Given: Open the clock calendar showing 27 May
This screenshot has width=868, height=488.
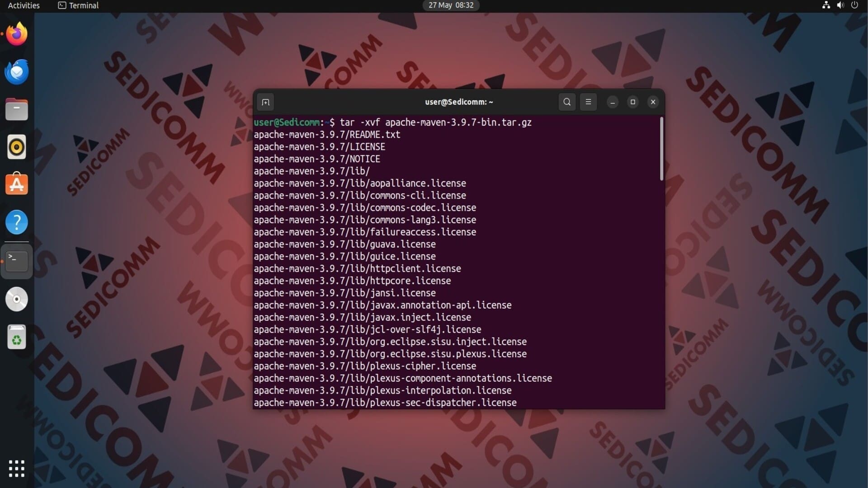Looking at the screenshot, I should [451, 5].
